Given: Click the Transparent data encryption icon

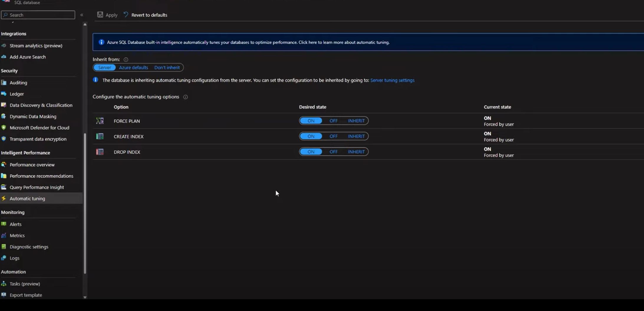Looking at the screenshot, I should click(x=4, y=139).
